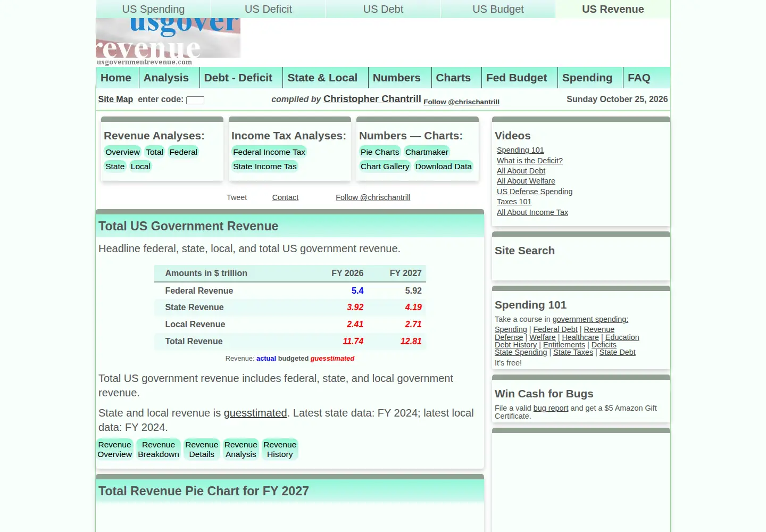Open the Taxes 101 video link
Viewport: 766px width, 532px height.
[514, 202]
